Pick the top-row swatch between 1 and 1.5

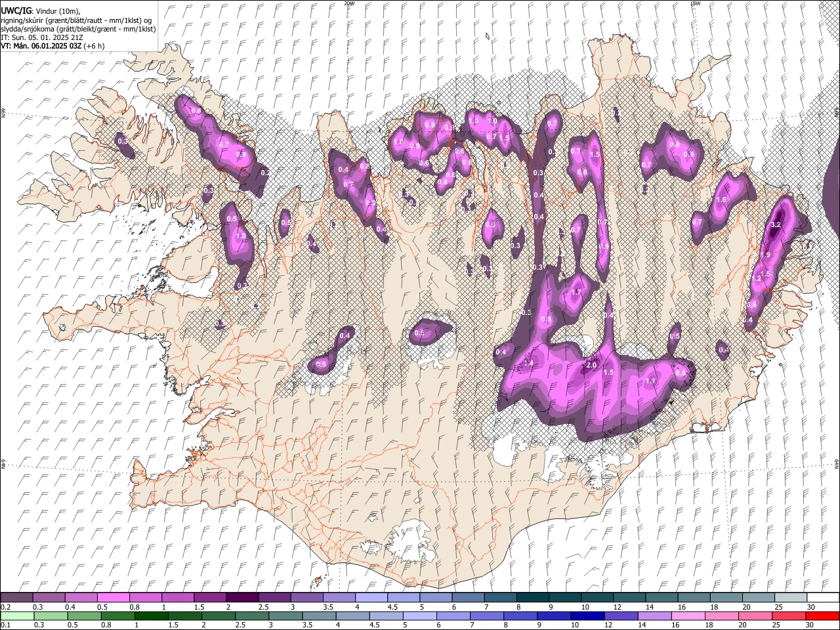177,598
